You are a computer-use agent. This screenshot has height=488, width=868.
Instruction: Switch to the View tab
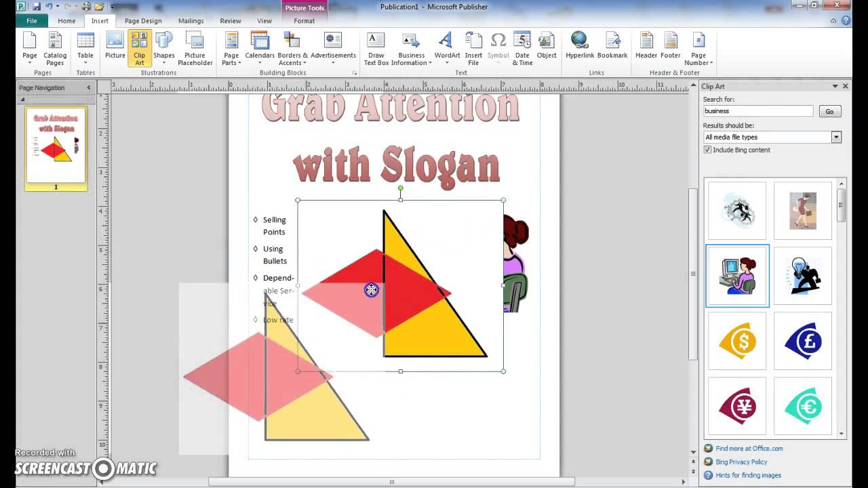click(x=264, y=21)
